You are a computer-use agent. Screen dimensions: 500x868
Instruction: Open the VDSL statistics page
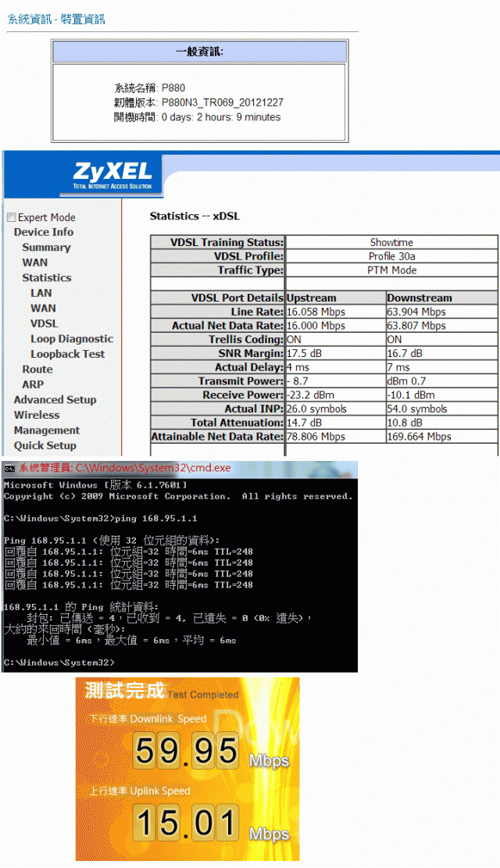45,323
